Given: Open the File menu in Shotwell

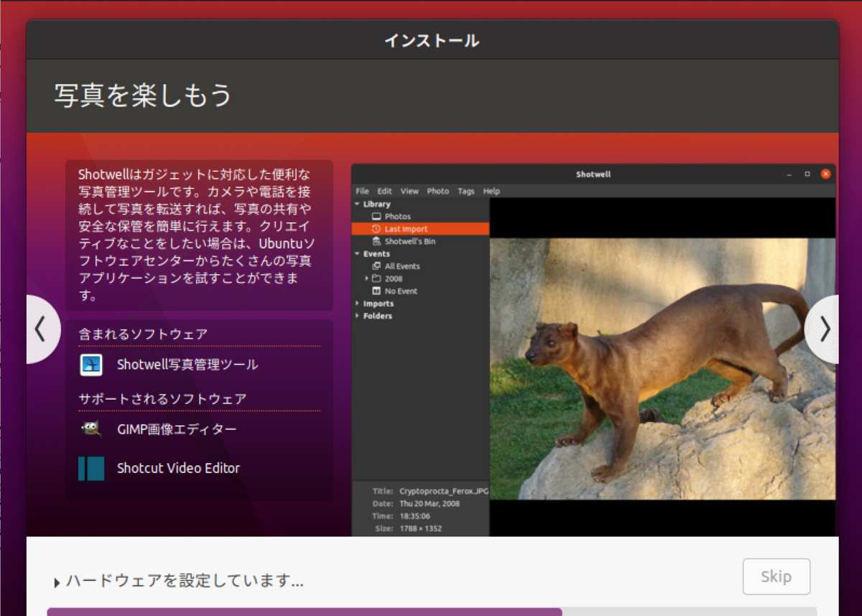Looking at the screenshot, I should tap(362, 191).
